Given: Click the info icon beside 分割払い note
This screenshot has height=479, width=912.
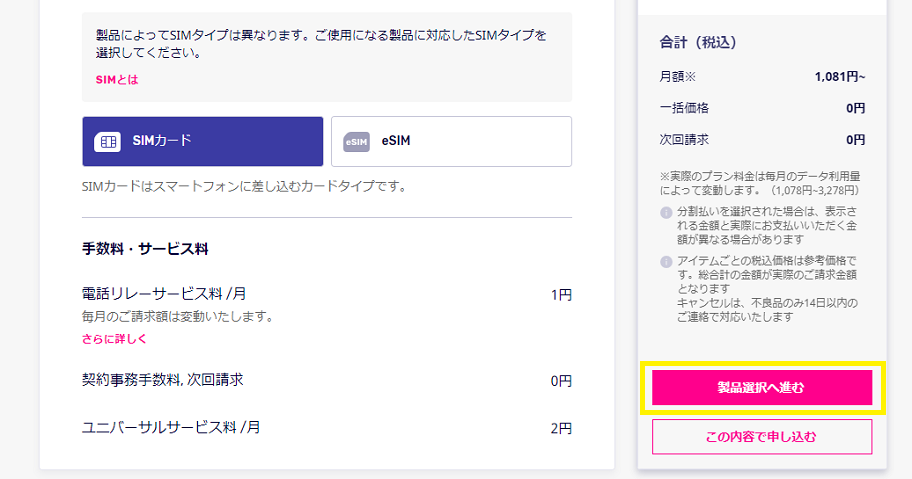Looking at the screenshot, I should click(x=667, y=212).
